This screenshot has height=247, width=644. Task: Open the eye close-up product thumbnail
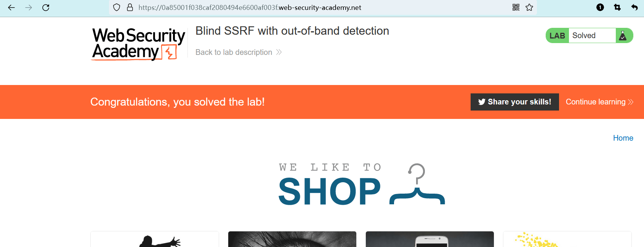point(292,239)
